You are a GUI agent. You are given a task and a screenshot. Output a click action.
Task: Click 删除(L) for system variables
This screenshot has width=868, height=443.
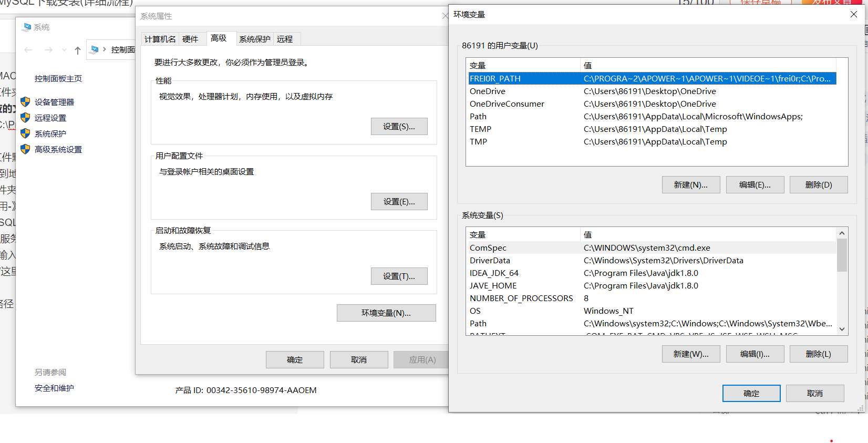pyautogui.click(x=819, y=354)
